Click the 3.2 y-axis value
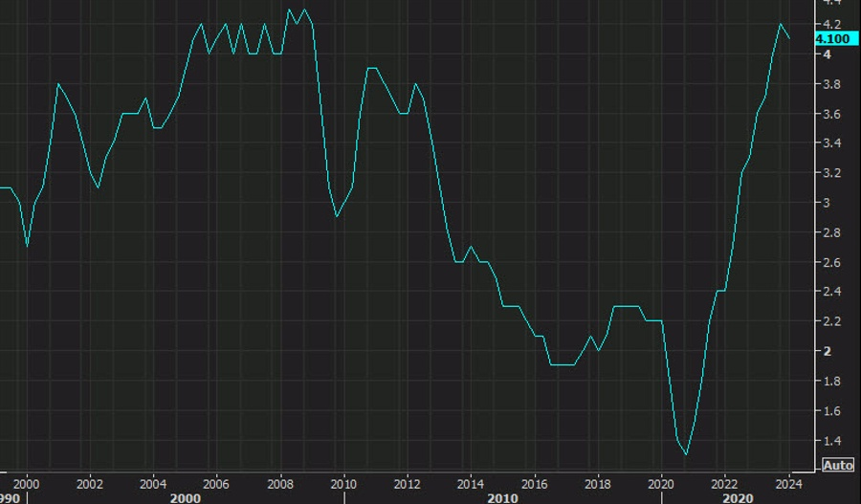Image resolution: width=861 pixels, height=504 pixels. tap(830, 173)
